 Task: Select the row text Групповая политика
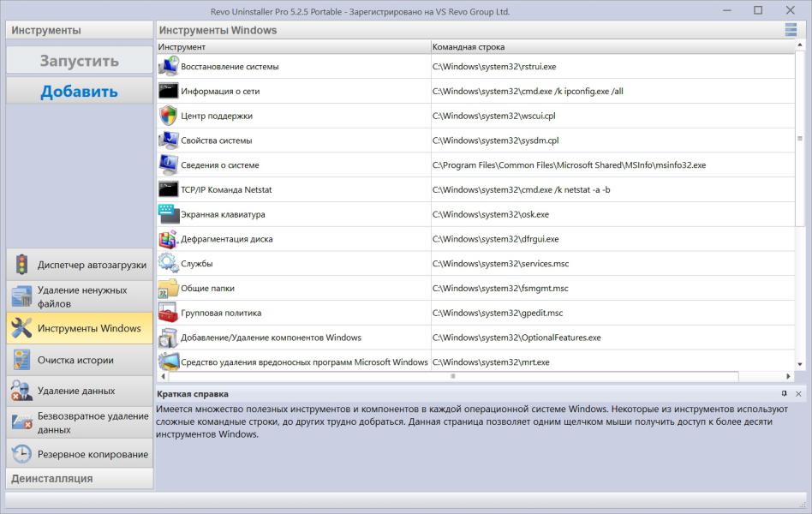tap(221, 313)
